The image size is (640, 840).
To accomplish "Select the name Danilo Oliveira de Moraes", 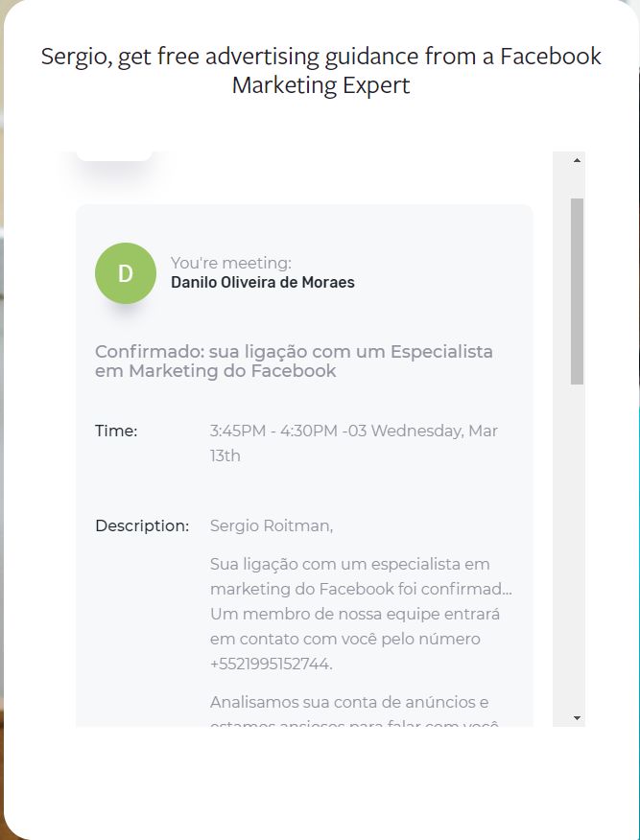I will click(x=262, y=282).
